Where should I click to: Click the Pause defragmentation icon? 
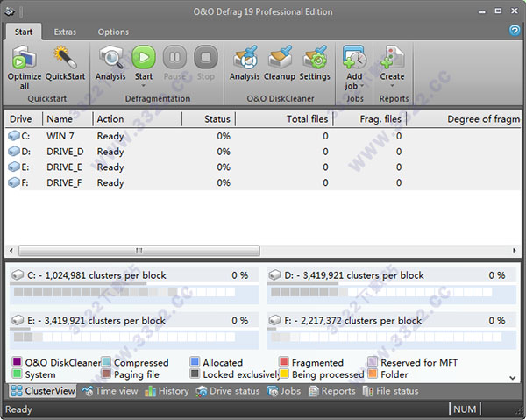pos(174,57)
